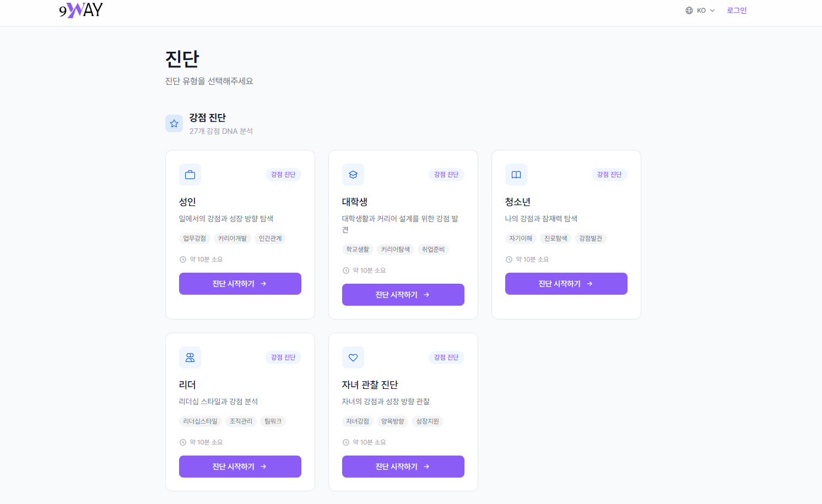Click the people icon on the 리더 card
Viewport: 822px width, 504px height.
(x=190, y=357)
